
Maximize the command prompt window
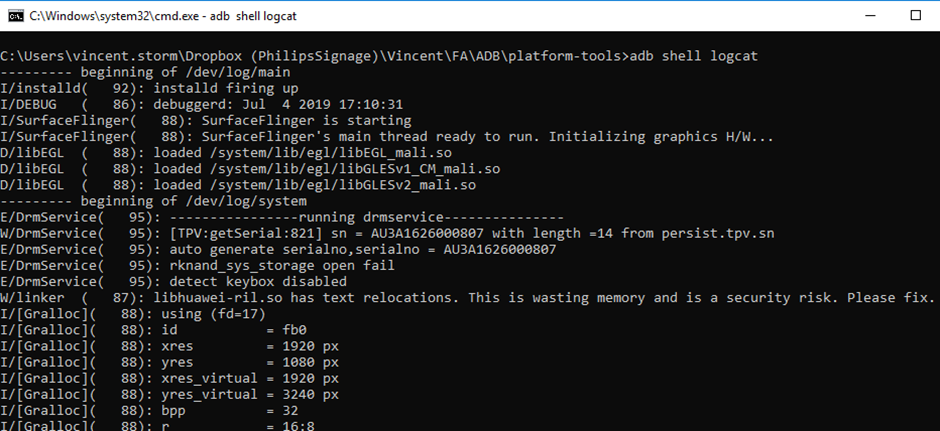[x=915, y=16]
